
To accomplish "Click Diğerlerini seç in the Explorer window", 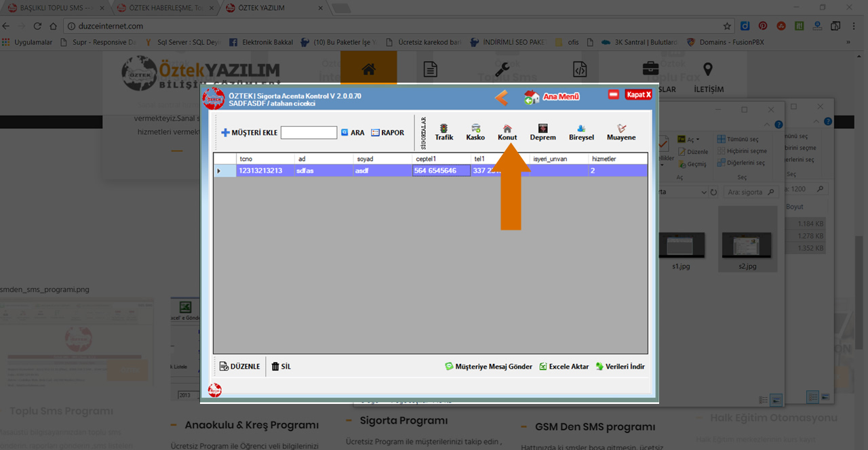I will 741,163.
